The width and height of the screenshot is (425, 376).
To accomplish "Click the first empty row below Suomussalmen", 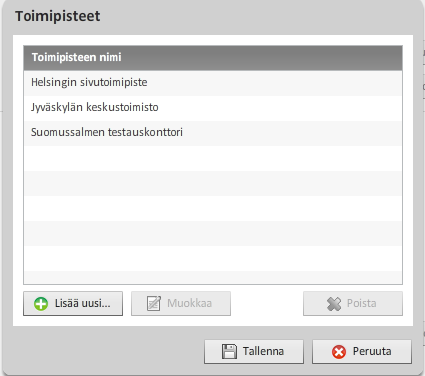I will (x=213, y=158).
